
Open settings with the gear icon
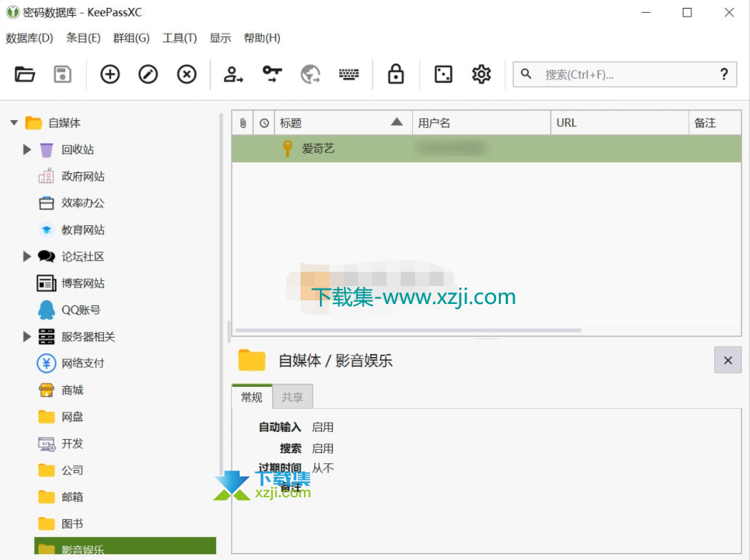[x=481, y=74]
